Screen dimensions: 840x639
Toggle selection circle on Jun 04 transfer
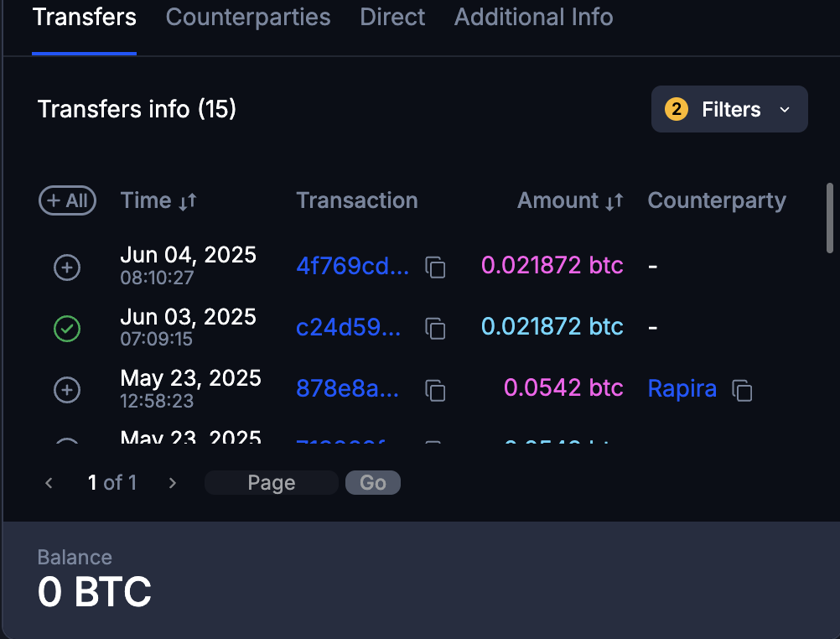click(x=67, y=267)
